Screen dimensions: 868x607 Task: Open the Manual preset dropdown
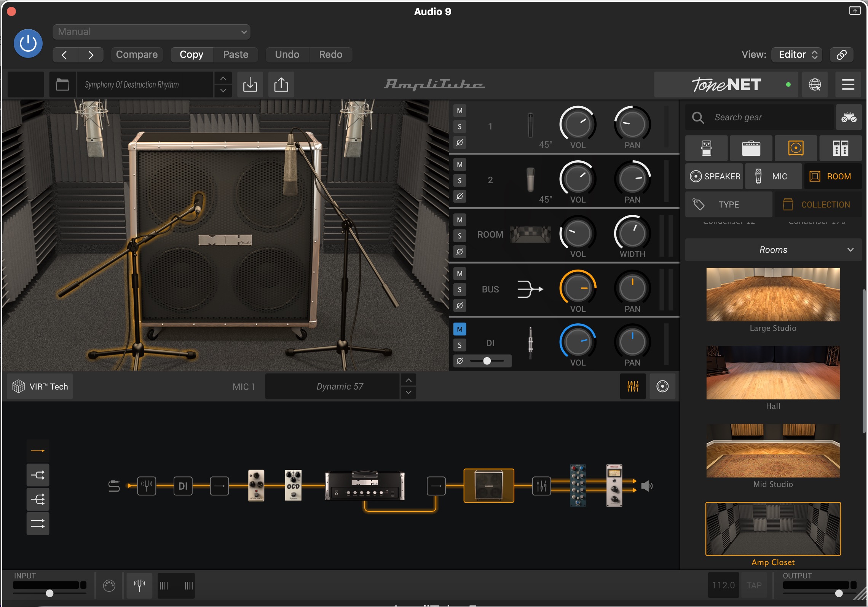point(151,32)
